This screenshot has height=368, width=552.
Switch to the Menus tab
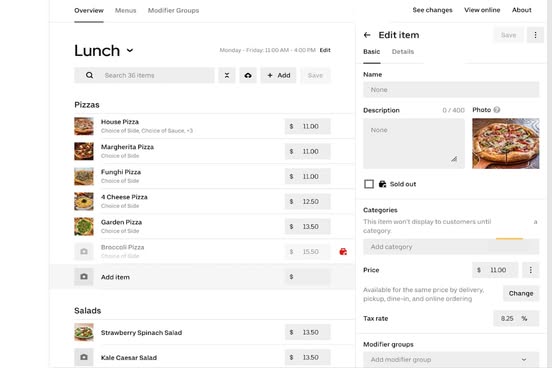click(x=125, y=11)
